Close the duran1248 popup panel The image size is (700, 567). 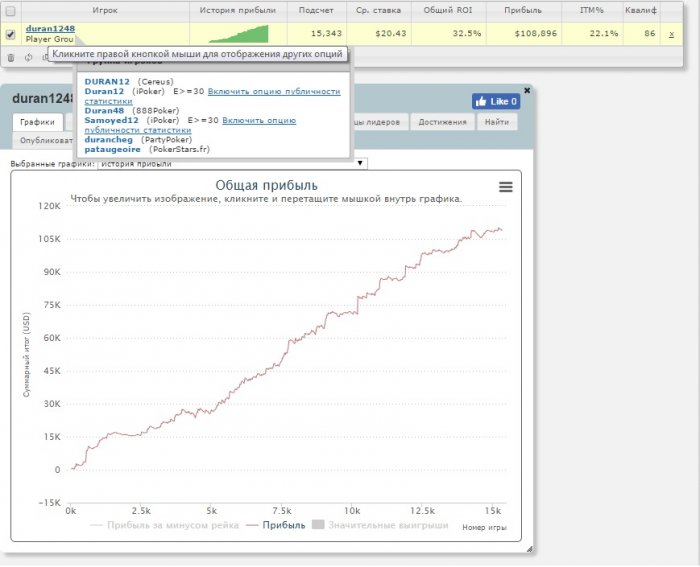tap(527, 90)
